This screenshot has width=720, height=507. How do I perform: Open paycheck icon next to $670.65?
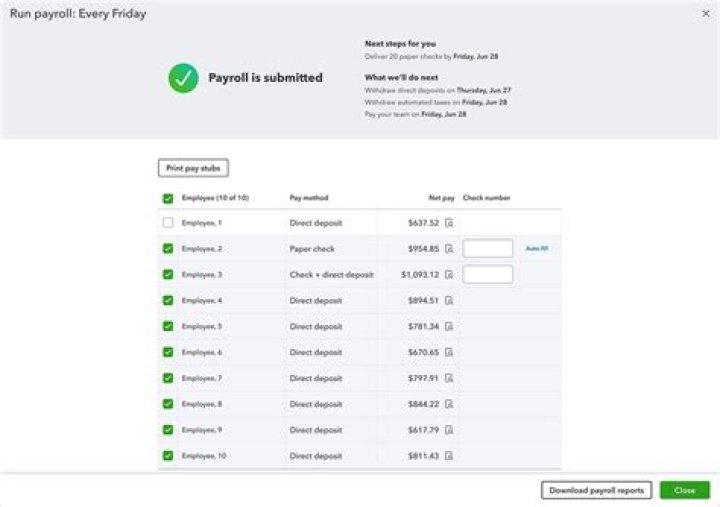[x=449, y=353]
